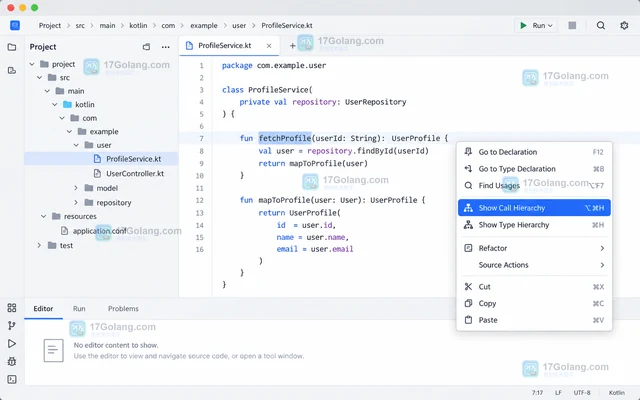Viewport: 640px width, 400px height.
Task: Click the UTF-8 encoding status item
Action: [x=582, y=393]
